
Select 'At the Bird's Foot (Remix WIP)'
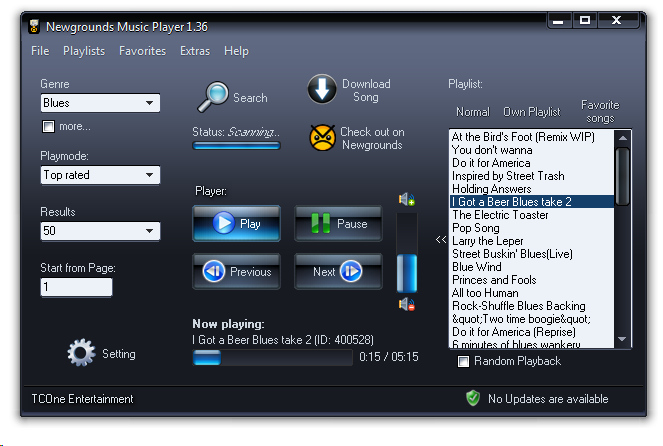[531, 137]
